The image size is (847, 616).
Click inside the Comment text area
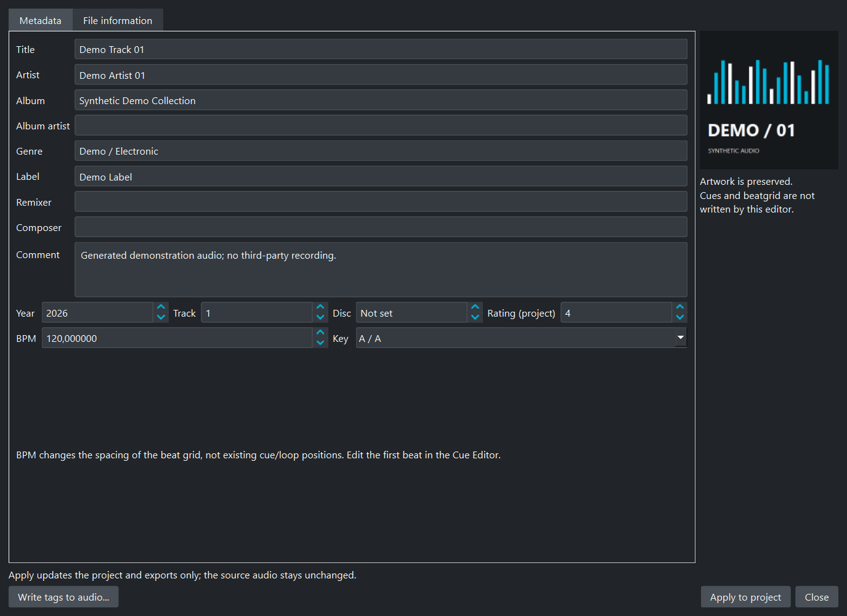coord(381,270)
